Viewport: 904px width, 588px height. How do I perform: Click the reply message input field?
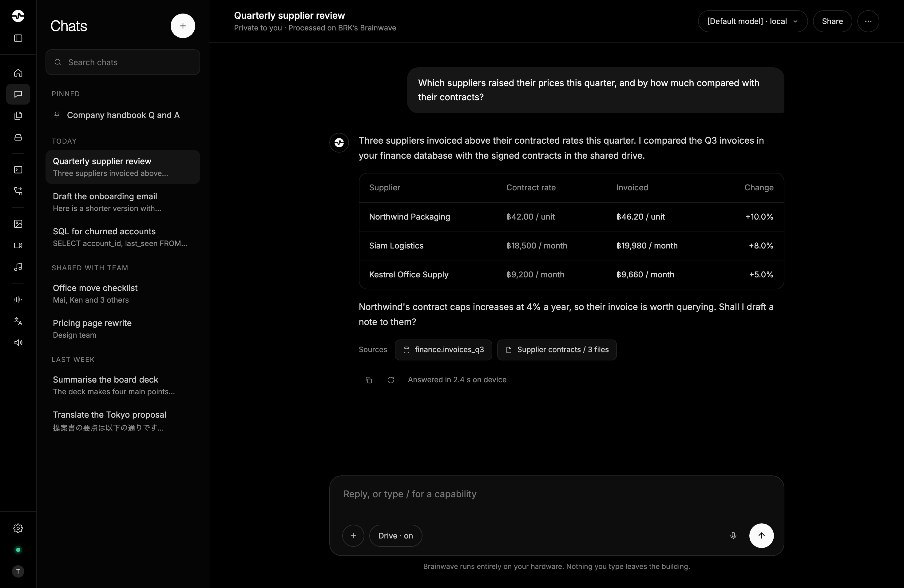tap(557, 494)
